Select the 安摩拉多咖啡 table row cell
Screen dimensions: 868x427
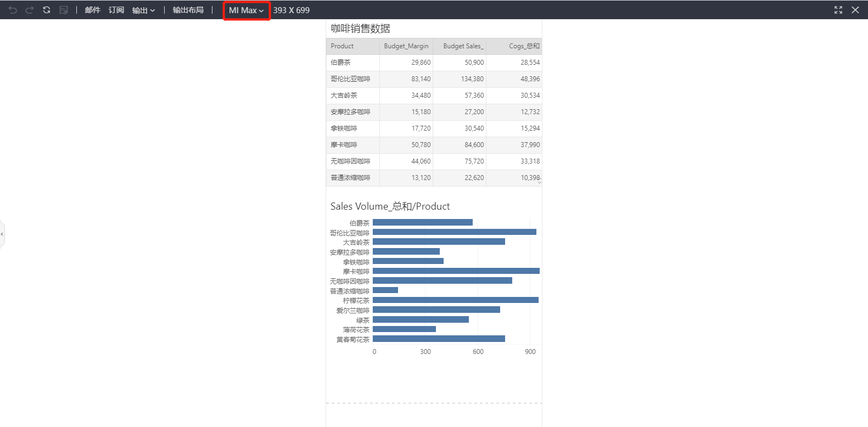352,112
